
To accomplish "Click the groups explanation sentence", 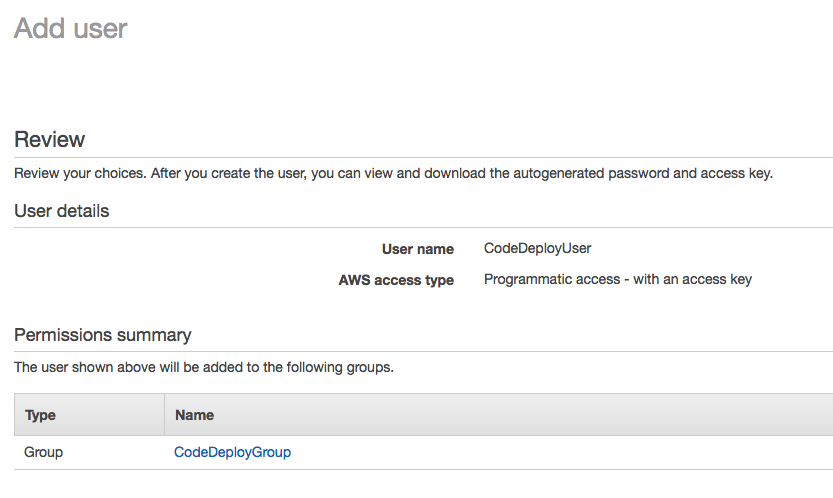I will 204,367.
